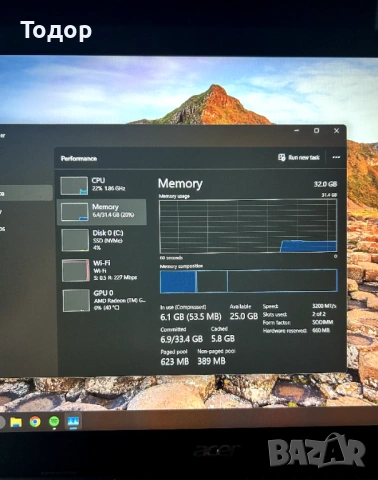The image size is (378, 480).
Task: Click the Slots used value 2 of 2
Action: tap(319, 314)
